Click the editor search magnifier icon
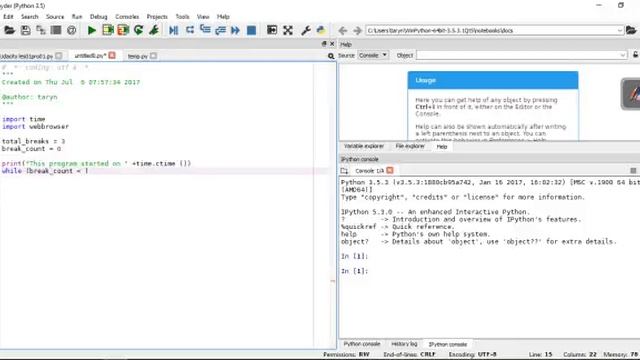This screenshot has height=360, width=640. pyautogui.click(x=331, y=56)
